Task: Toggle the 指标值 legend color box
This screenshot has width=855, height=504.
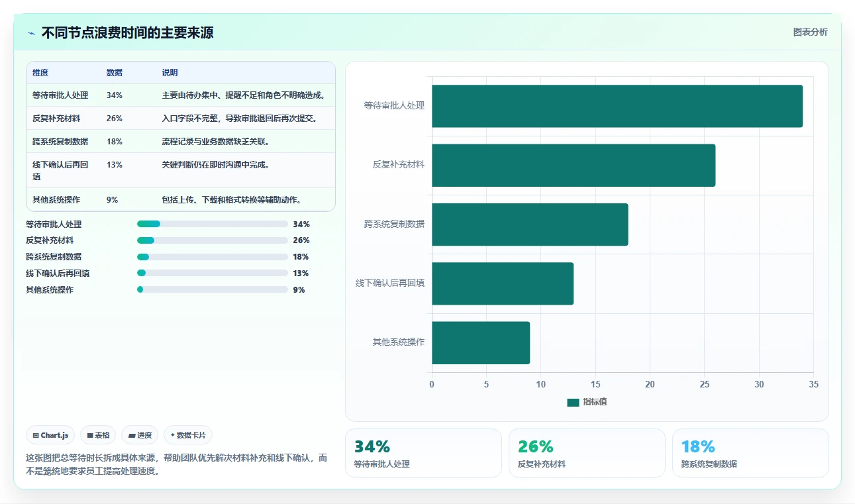Action: coord(573,402)
